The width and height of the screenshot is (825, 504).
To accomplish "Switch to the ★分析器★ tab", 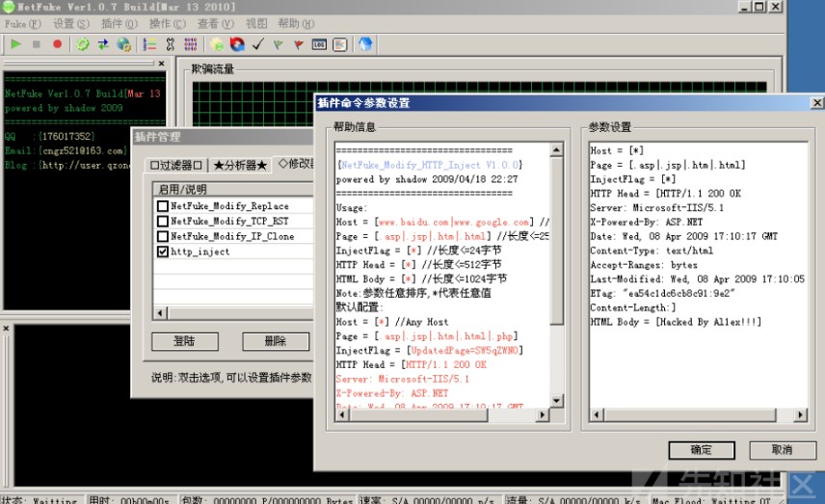I will [240, 165].
